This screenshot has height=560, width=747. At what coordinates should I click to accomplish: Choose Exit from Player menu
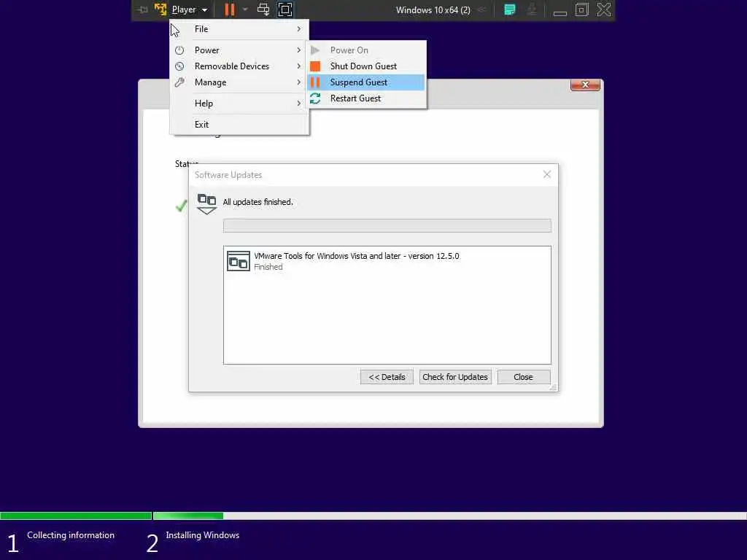point(239,124)
